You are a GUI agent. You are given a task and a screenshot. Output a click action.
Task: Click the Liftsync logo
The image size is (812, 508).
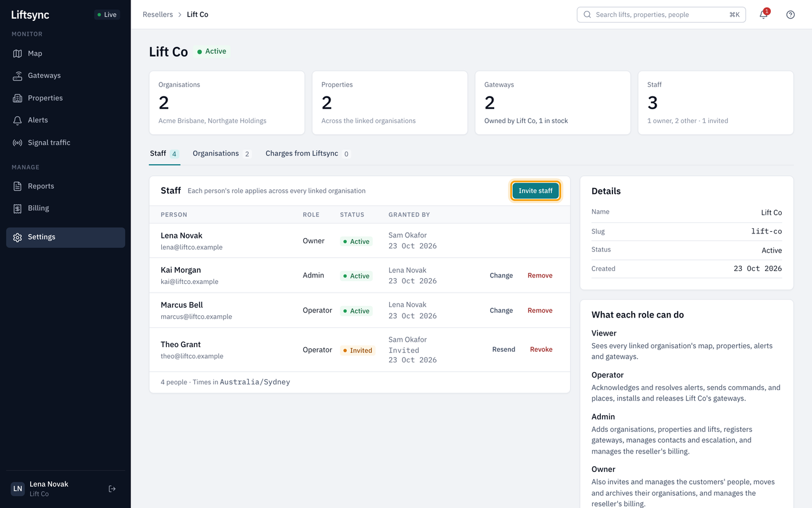pos(30,15)
